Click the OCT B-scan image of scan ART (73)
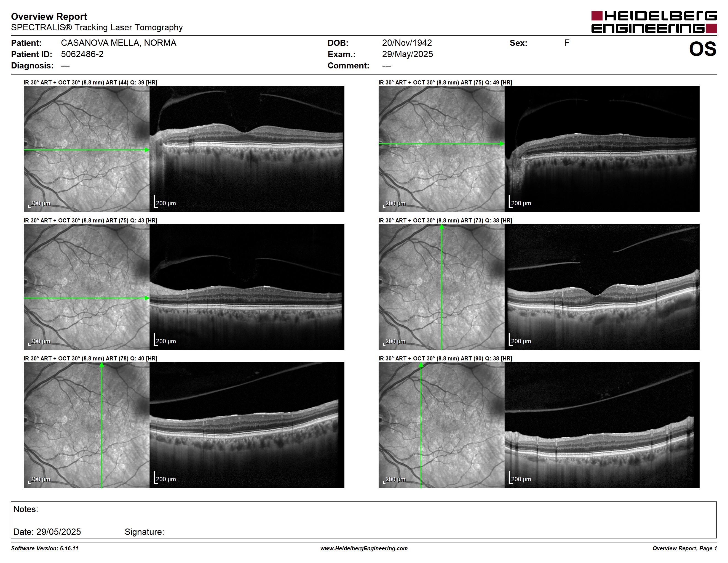728x563 pixels. click(602, 287)
